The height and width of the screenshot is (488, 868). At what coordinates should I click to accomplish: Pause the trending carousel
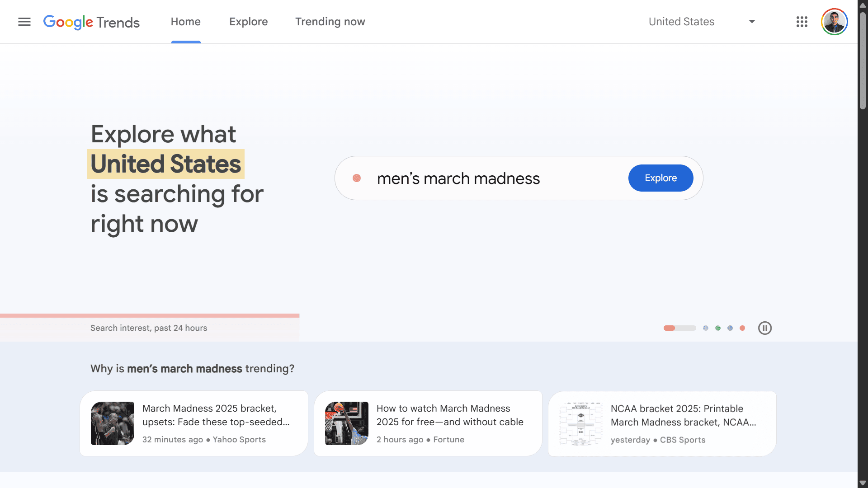(765, 328)
